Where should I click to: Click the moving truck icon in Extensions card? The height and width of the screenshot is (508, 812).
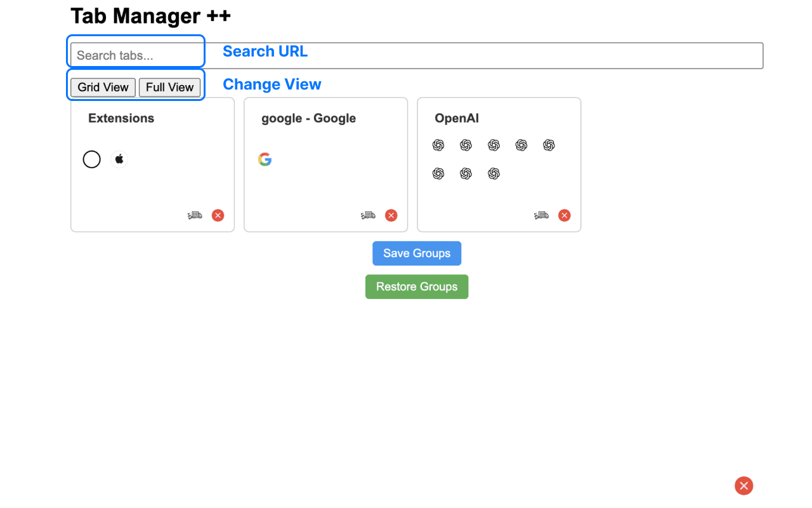(x=195, y=215)
